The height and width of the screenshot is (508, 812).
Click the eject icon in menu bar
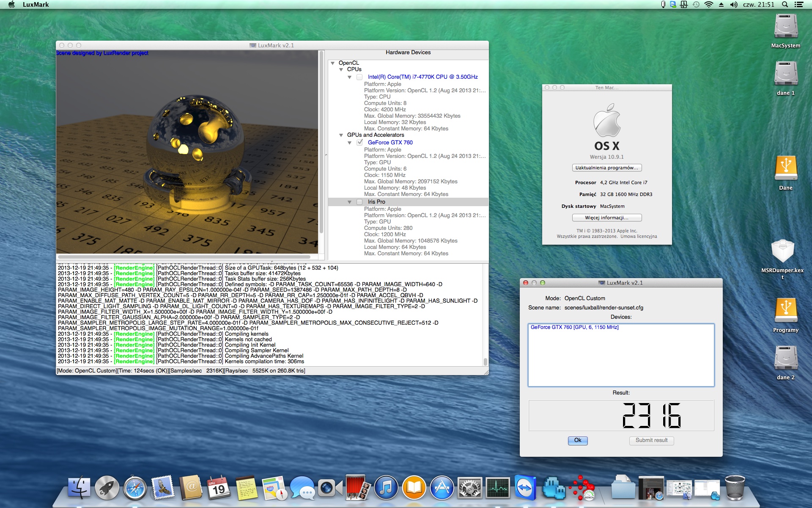(x=721, y=5)
